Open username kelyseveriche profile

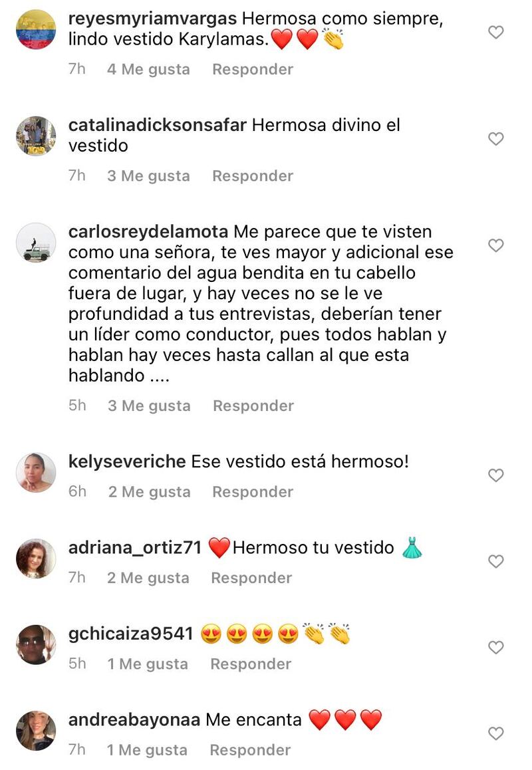[127, 461]
